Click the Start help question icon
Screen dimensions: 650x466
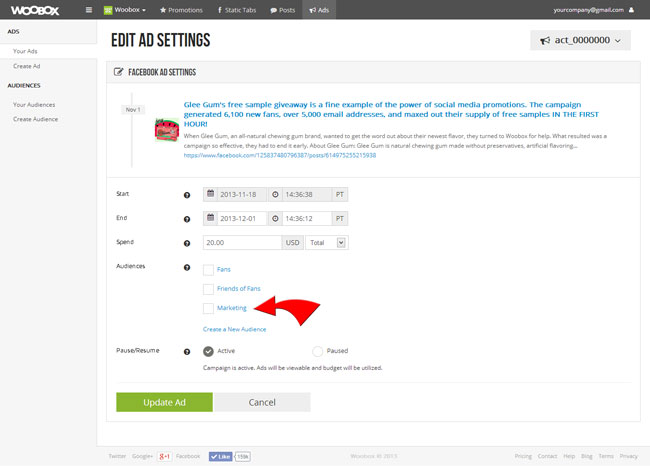187,195
